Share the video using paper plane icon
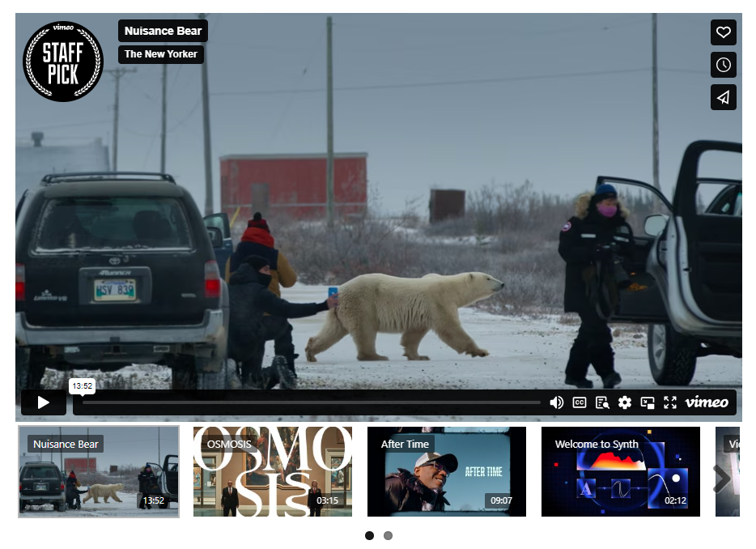 click(724, 97)
